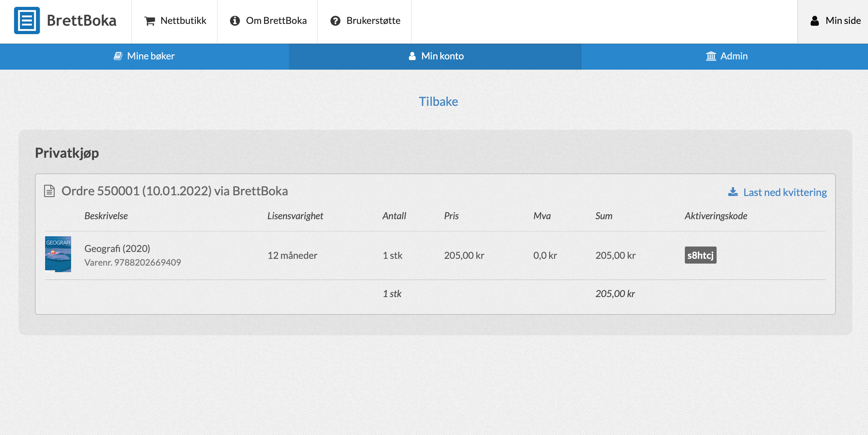
Task: Click the download icon beside Last ned kvittering
Action: click(x=733, y=192)
